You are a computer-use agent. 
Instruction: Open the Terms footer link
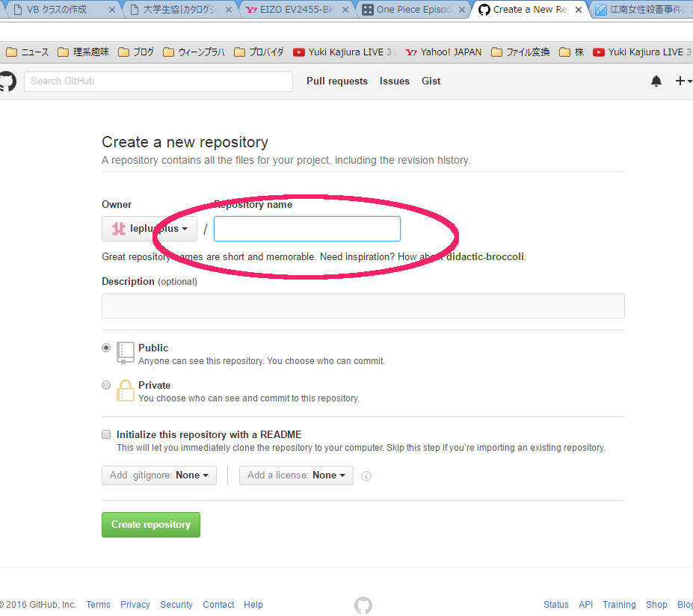(98, 605)
